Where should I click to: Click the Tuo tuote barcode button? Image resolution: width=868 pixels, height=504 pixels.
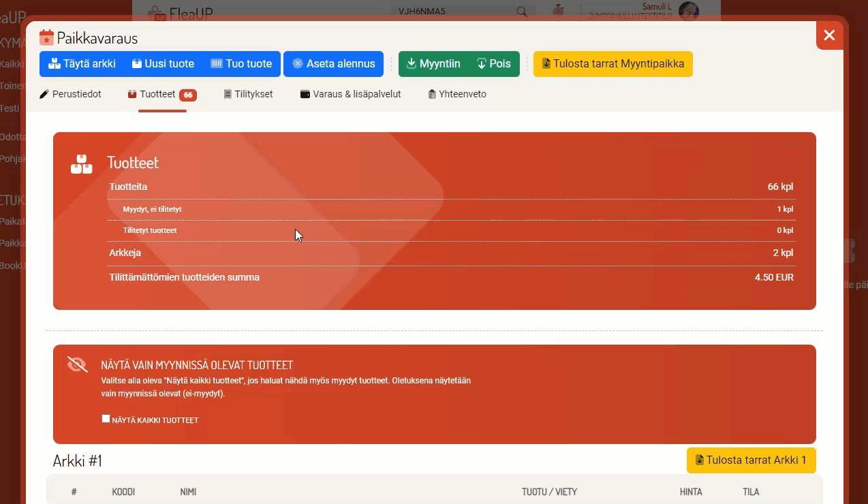coord(241,64)
